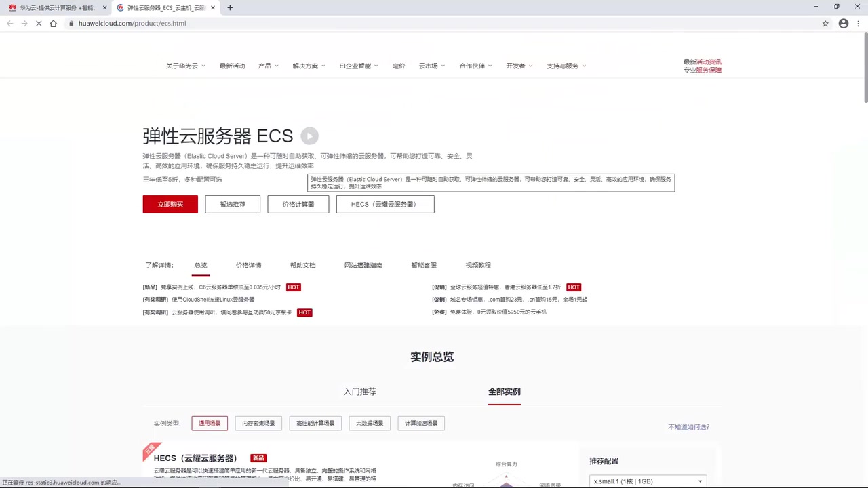Click the 智选推荐 button
The height and width of the screenshot is (488, 868).
coord(233,204)
